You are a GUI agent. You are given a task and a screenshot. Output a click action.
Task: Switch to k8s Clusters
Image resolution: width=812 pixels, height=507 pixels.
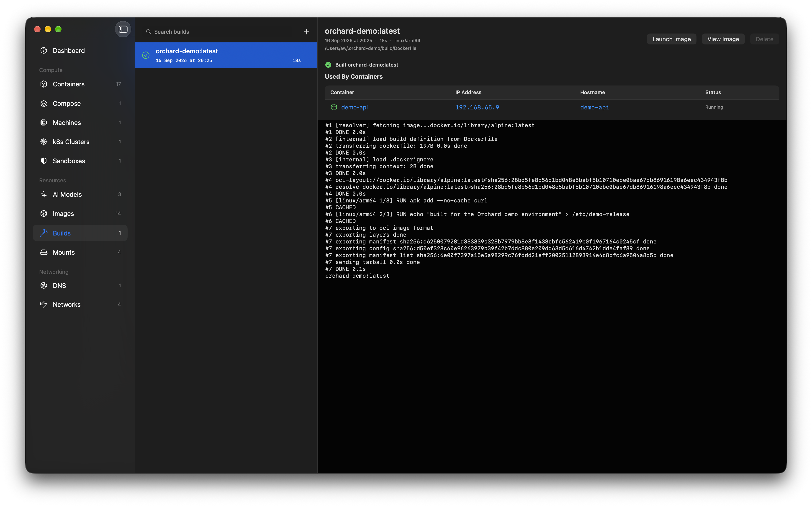80,142
